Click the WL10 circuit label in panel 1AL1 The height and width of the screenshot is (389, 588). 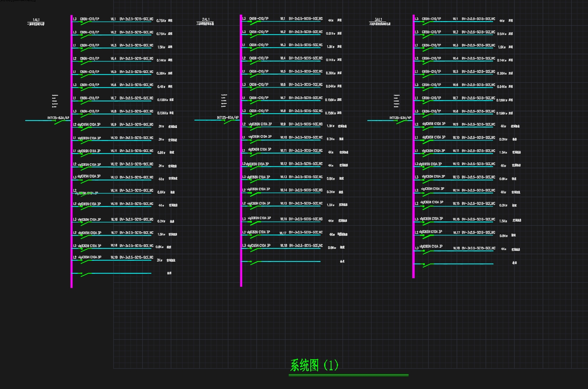click(114, 138)
